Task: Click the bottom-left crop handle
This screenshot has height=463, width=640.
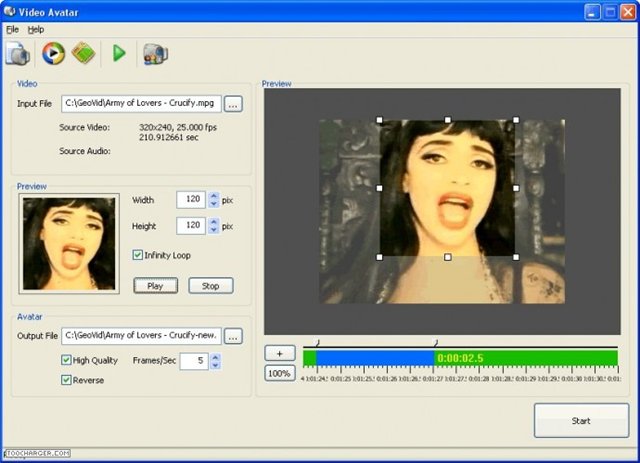Action: click(x=380, y=257)
